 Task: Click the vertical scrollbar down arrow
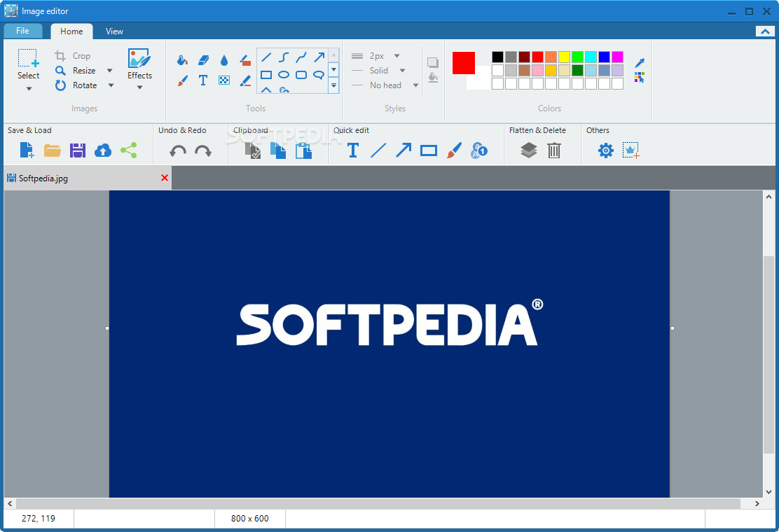tap(768, 492)
